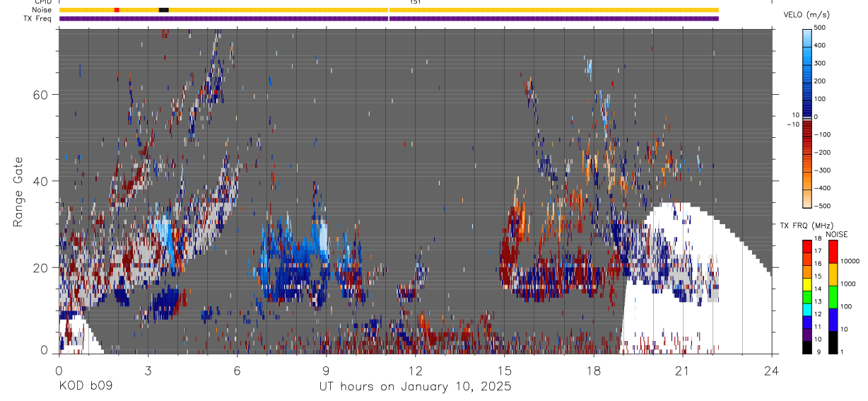This screenshot has height=401, width=868.
Task: Click the blue swatch in the NOISE legend
Action: (833, 320)
